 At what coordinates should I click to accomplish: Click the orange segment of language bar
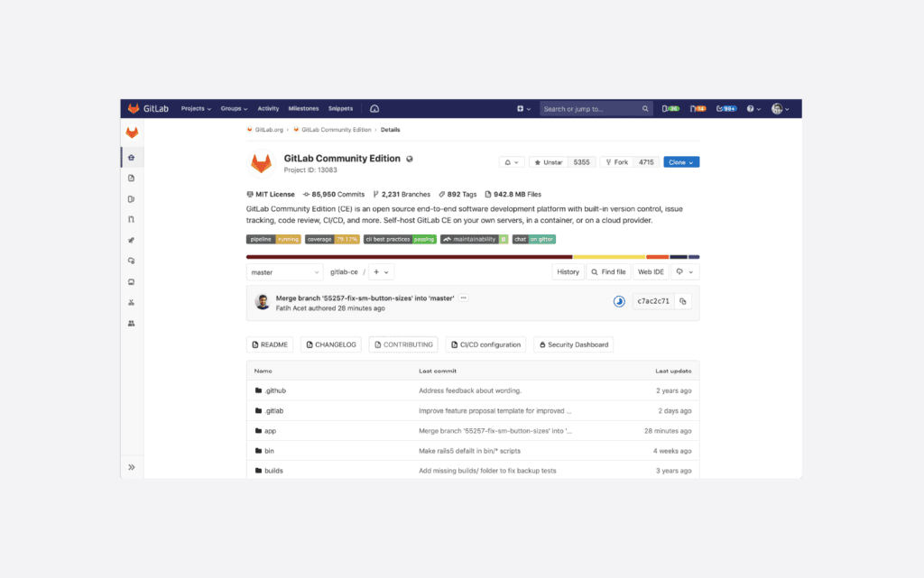pos(658,257)
